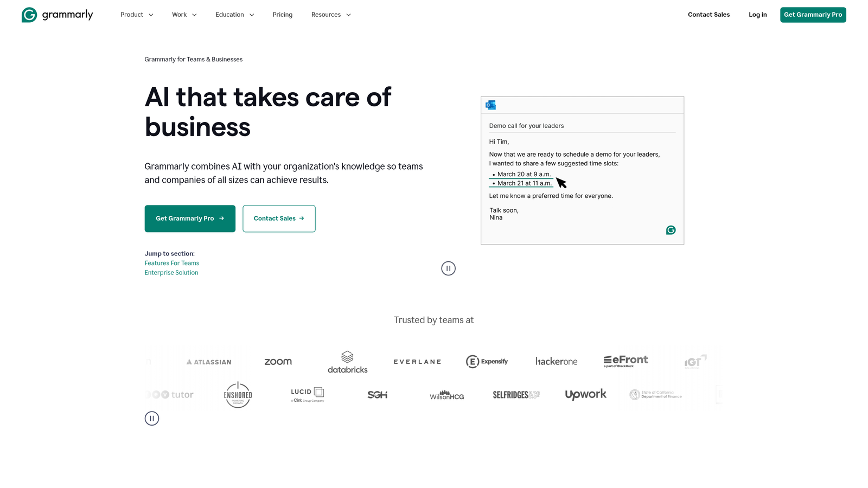Click the Outlook icon on the email demo

490,104
